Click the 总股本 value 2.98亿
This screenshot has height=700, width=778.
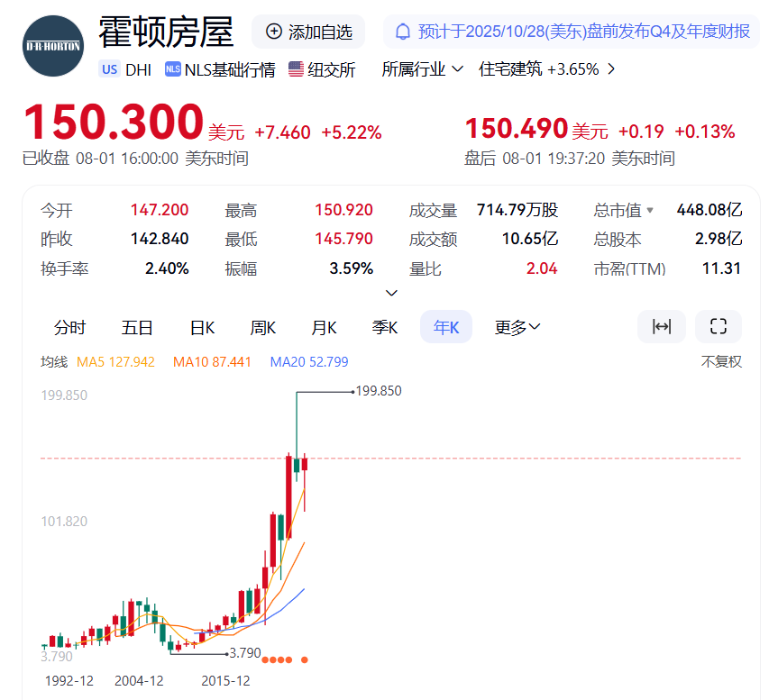click(x=719, y=239)
